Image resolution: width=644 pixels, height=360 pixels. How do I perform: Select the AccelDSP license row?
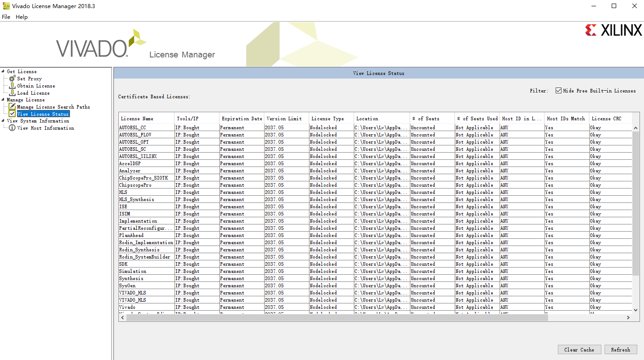coord(375,163)
